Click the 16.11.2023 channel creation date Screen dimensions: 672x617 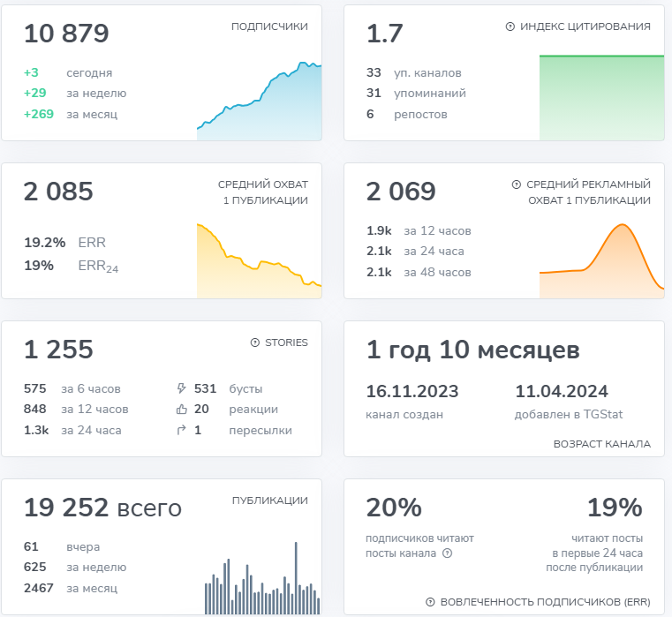point(412,392)
